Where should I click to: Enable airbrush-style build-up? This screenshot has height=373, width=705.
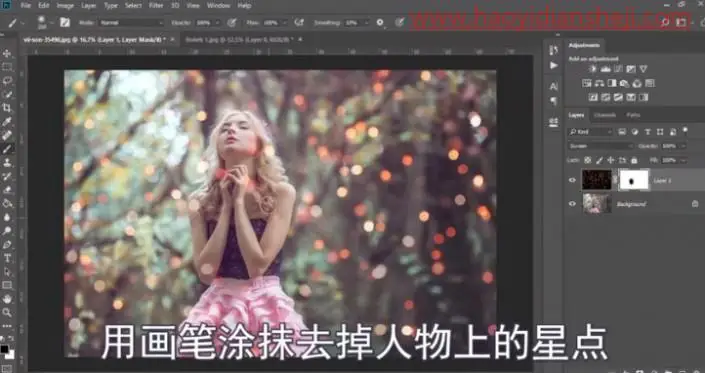pos(299,22)
